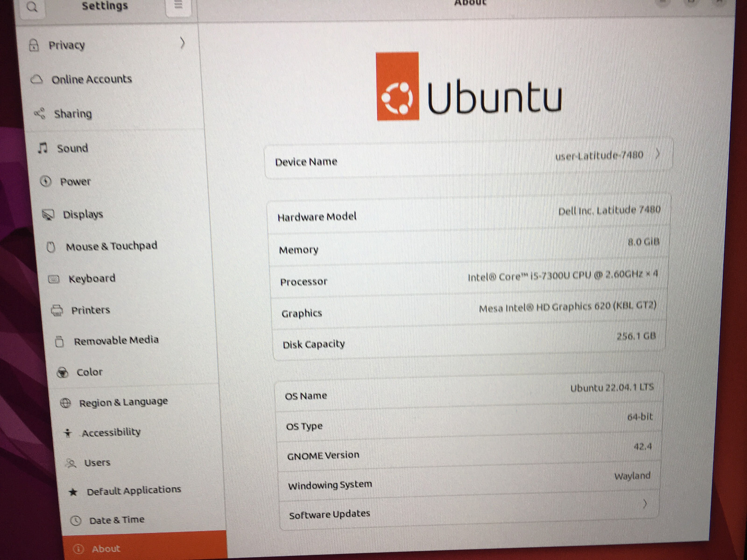Click the Power icon in sidebar

(x=46, y=181)
